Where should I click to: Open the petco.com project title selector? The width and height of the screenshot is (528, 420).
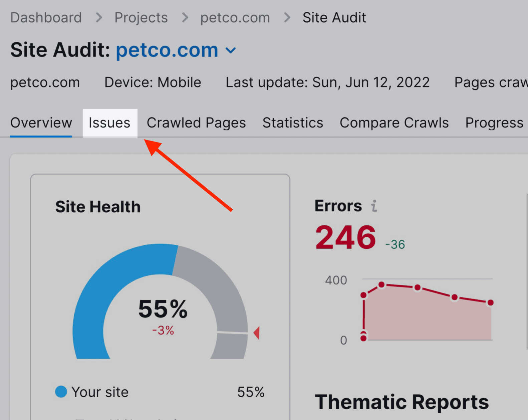click(167, 50)
